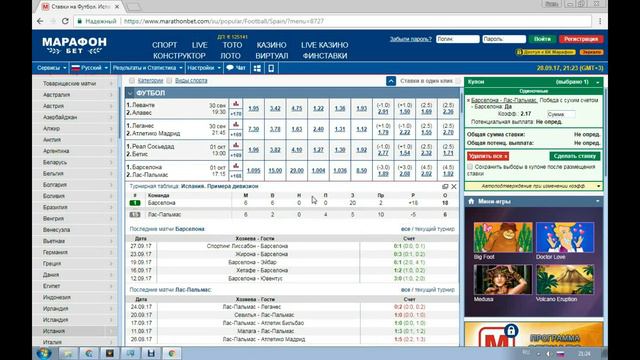Open Chrome menu three dots
640x360 pixels.
600,21
